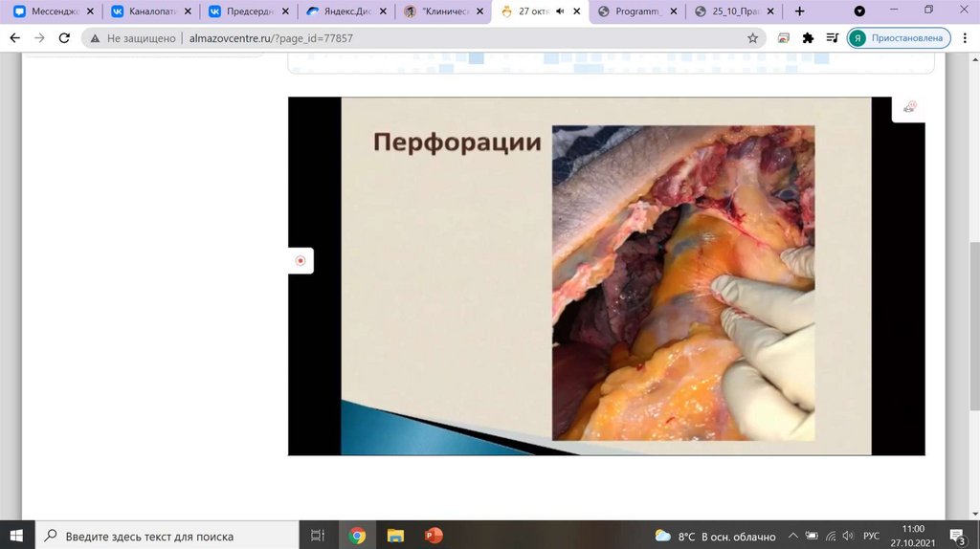Open the Приостановлена profile button

point(899,38)
